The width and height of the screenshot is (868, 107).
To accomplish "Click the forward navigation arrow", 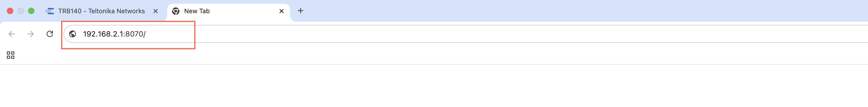I will click(31, 34).
